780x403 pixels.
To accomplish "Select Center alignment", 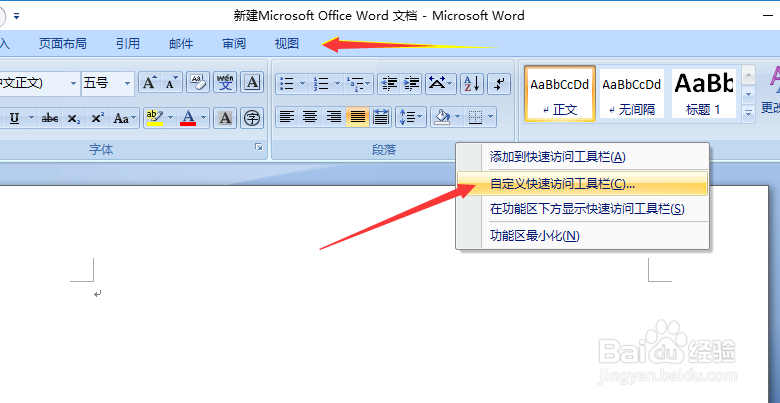I will pos(310,117).
